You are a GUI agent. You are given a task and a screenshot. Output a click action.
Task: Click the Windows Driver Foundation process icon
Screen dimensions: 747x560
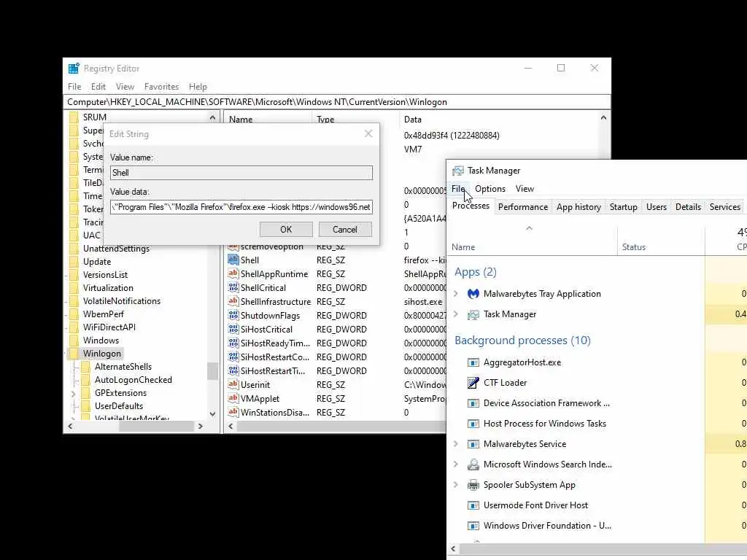coord(473,526)
